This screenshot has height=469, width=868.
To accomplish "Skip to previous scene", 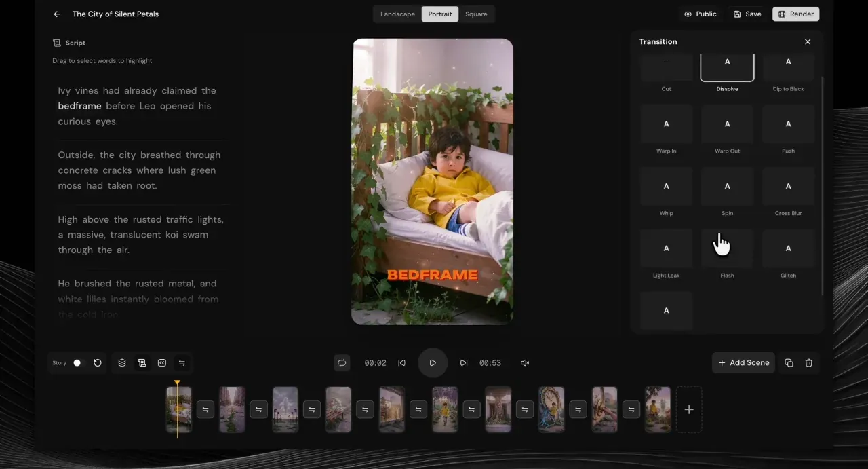I will pyautogui.click(x=401, y=363).
